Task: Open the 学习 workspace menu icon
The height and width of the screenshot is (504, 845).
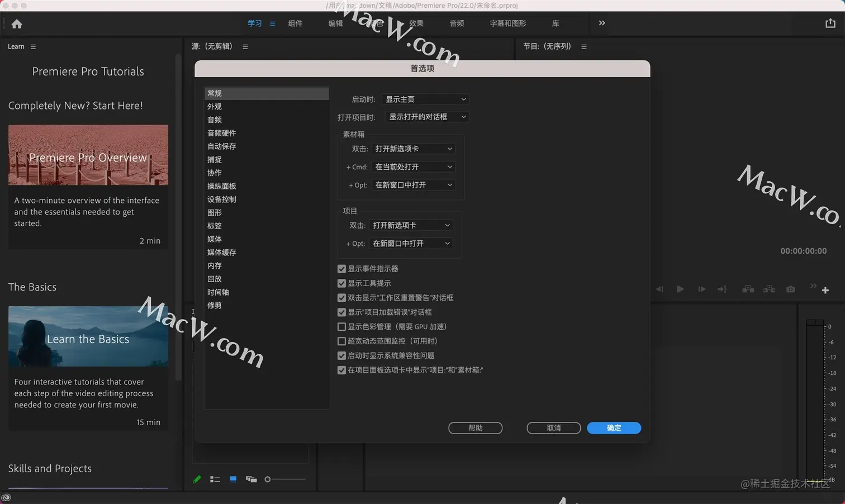Action: point(273,23)
